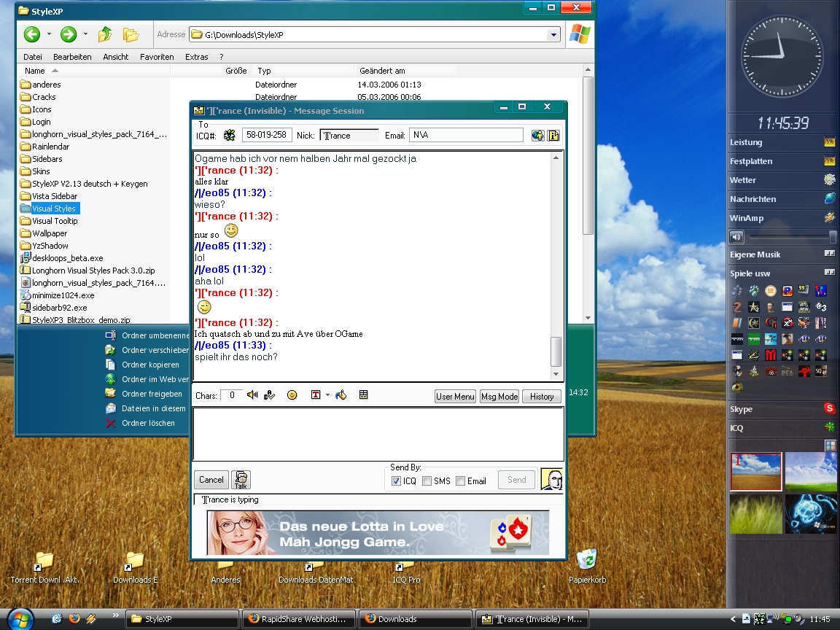Click the History button
Viewport: 840px width, 630px height.
pos(541,397)
